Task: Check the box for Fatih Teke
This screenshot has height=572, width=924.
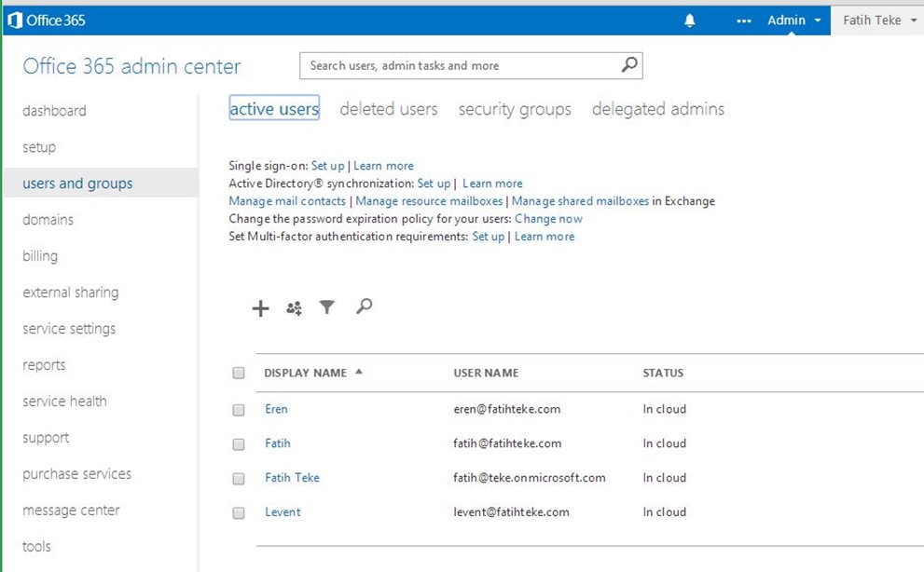Action: pos(239,479)
